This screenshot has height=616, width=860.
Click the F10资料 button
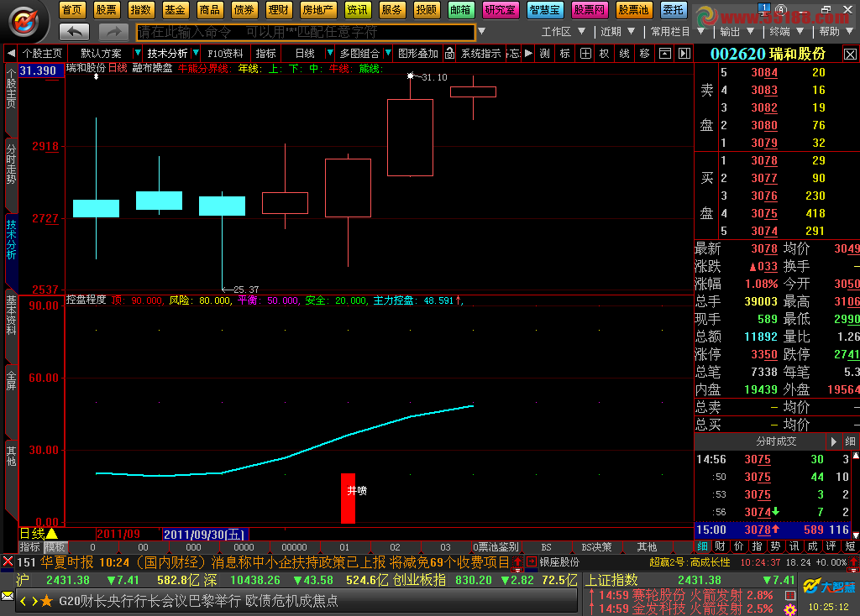click(225, 53)
